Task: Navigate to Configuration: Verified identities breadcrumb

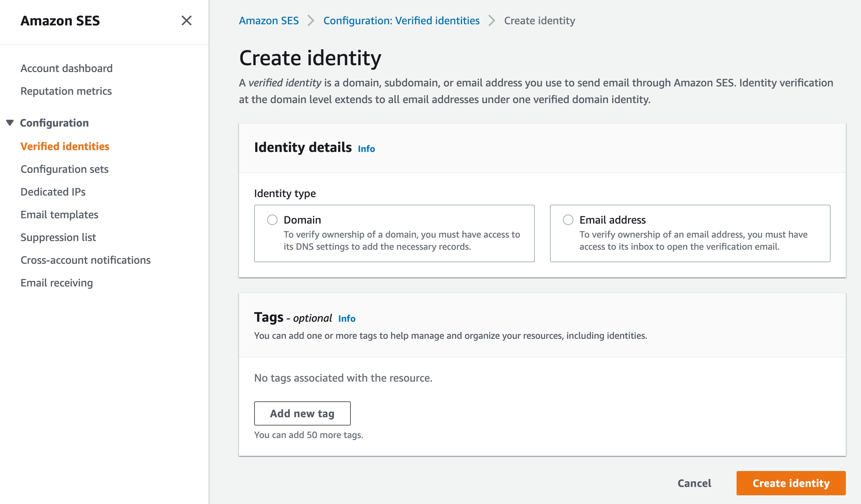Action: tap(401, 20)
